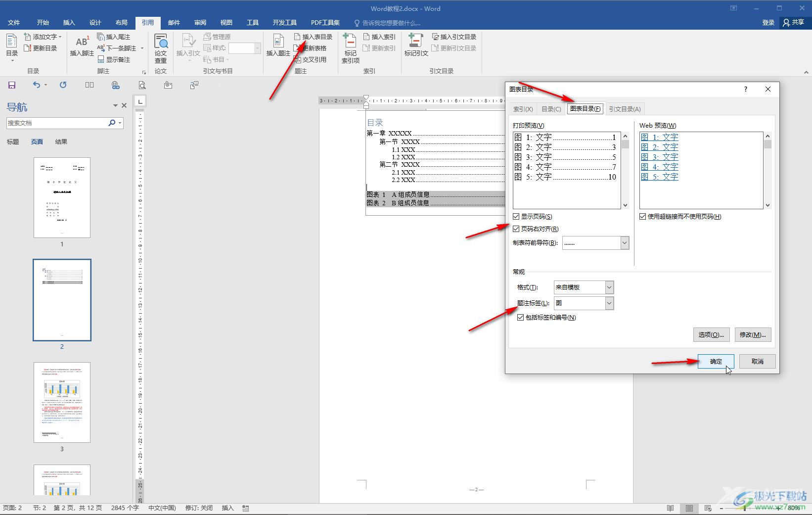812x515 pixels.
Task: Click Mark Index Entry (标记索引项)
Action: point(350,48)
